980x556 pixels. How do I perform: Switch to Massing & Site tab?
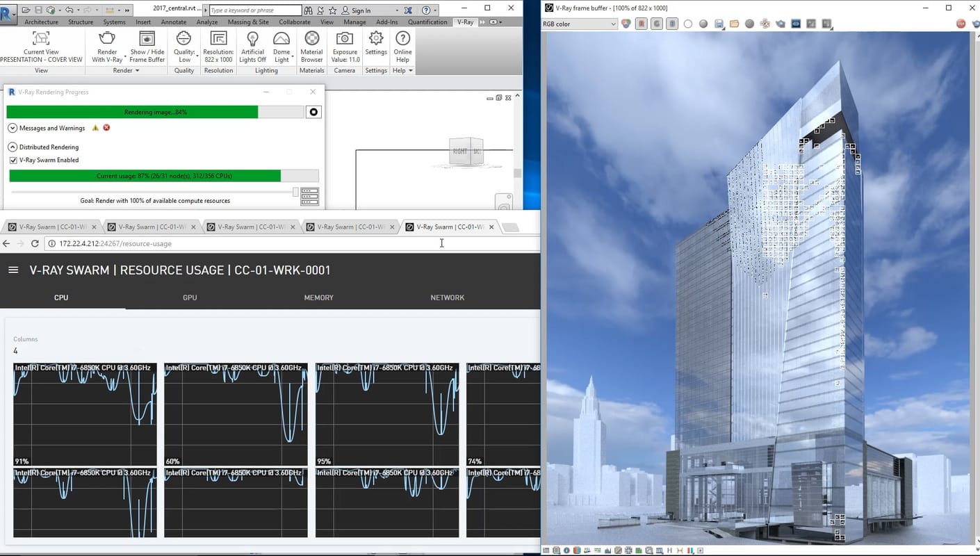coord(248,22)
